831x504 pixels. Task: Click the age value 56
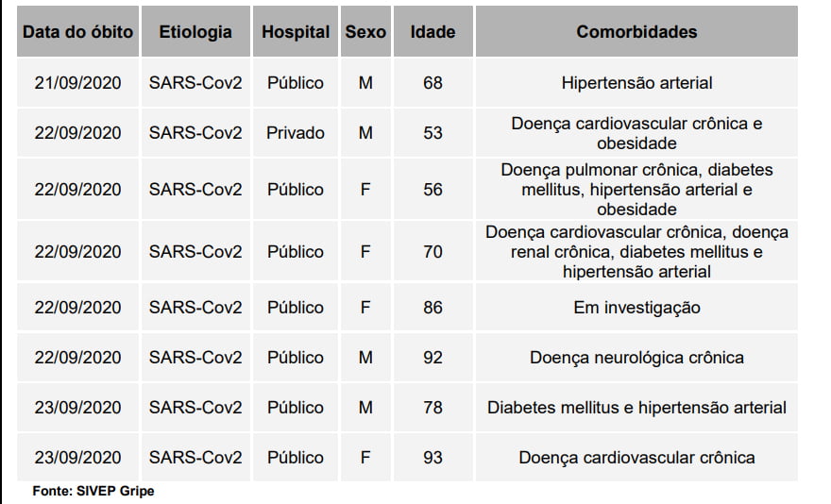click(x=432, y=190)
